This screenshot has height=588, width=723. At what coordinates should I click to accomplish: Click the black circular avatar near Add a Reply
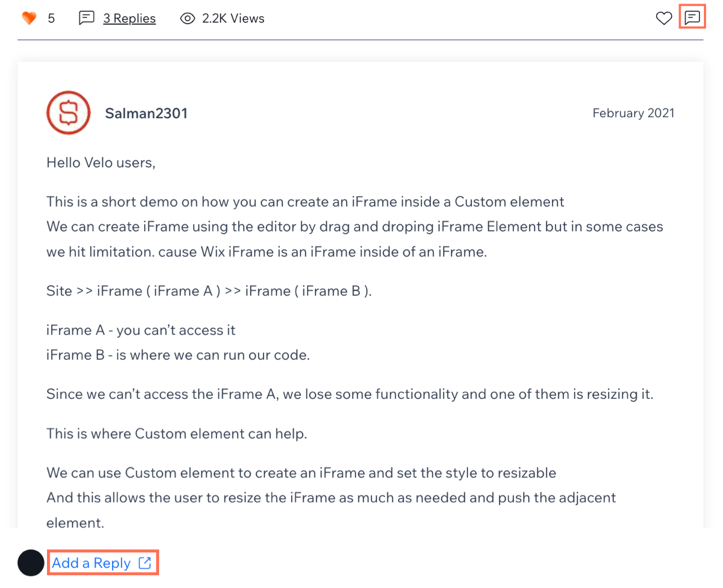click(x=30, y=563)
